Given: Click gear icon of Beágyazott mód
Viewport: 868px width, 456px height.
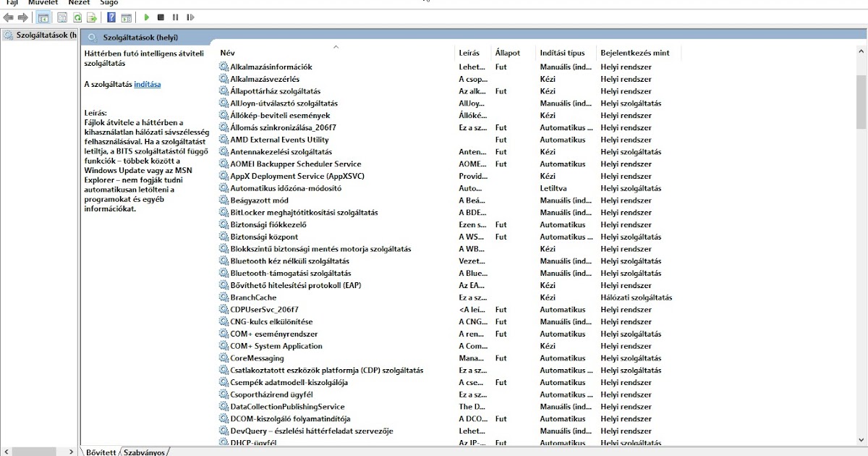Looking at the screenshot, I should 224,200.
